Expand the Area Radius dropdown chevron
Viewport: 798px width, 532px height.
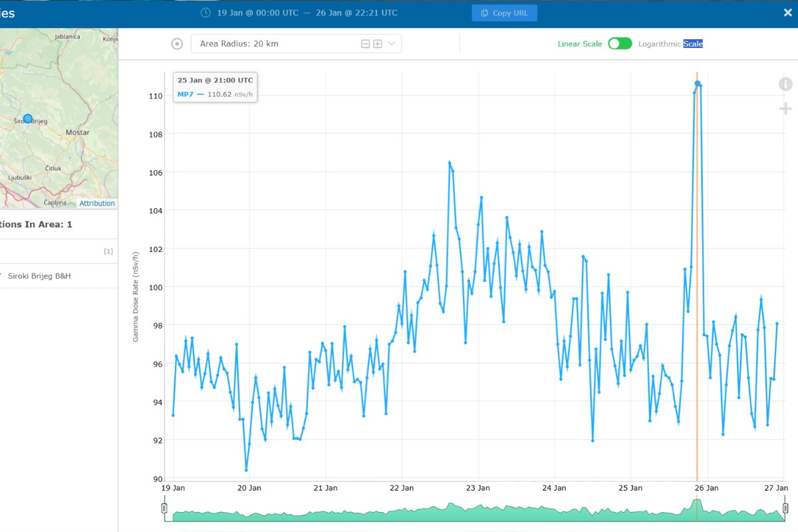click(392, 44)
